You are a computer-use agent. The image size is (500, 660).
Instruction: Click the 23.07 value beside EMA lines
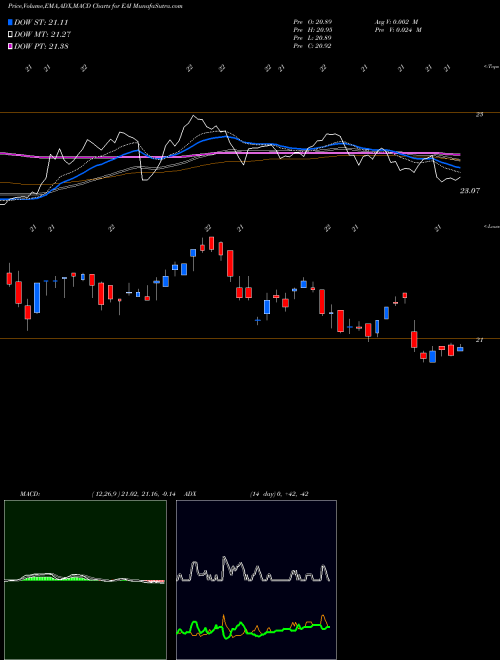[469, 191]
